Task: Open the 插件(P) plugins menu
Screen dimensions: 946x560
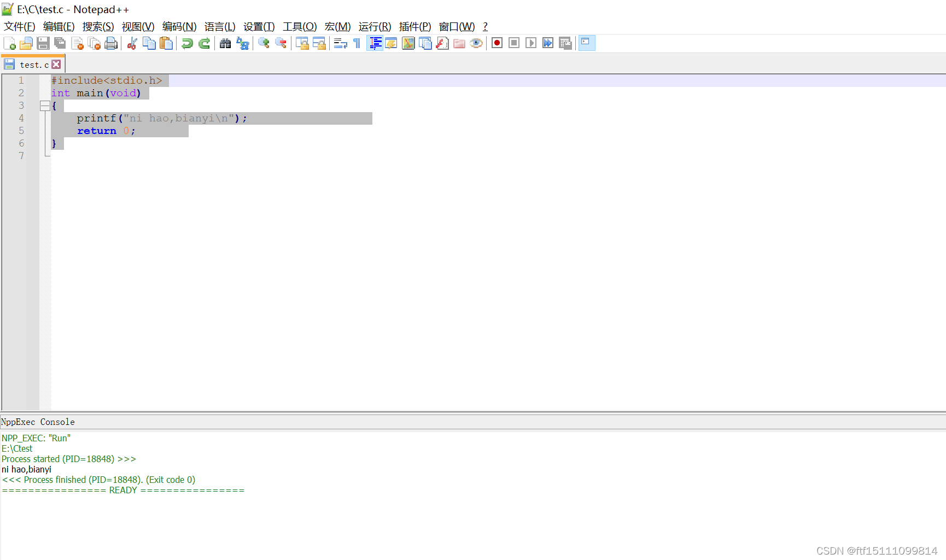Action: [414, 26]
